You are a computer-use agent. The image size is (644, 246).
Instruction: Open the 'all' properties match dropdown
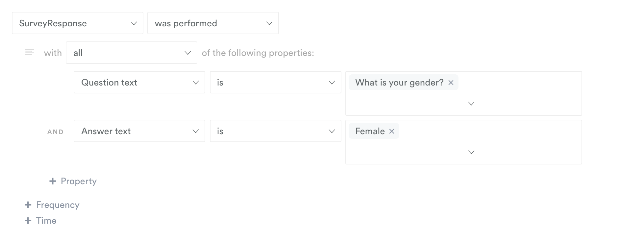pyautogui.click(x=132, y=53)
